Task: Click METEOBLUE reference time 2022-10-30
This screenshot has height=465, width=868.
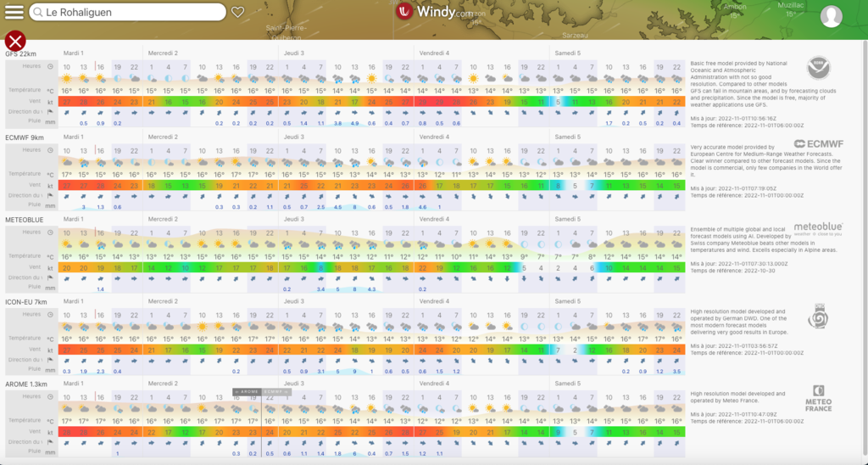Action: [759, 271]
